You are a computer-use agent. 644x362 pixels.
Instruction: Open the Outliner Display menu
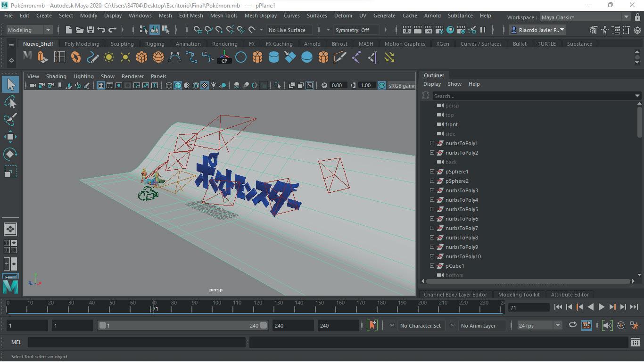pos(432,84)
